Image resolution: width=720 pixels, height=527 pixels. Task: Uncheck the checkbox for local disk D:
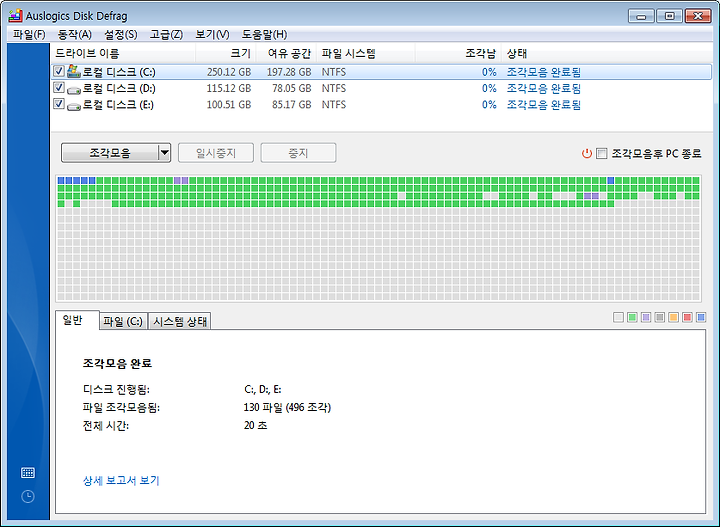coord(58,88)
